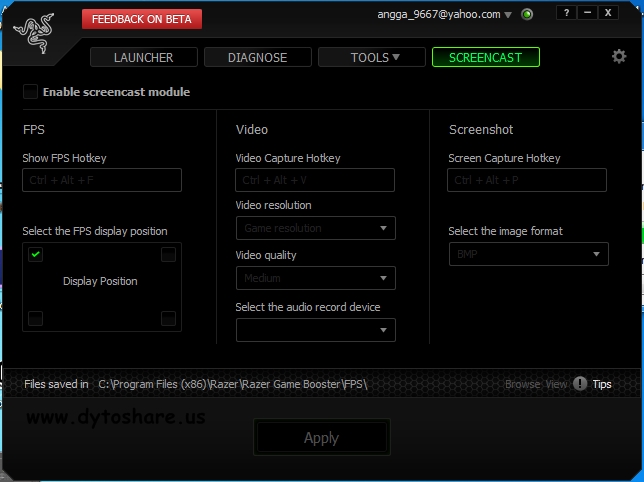
Task: Open the Video resolution dropdown
Action: click(316, 228)
